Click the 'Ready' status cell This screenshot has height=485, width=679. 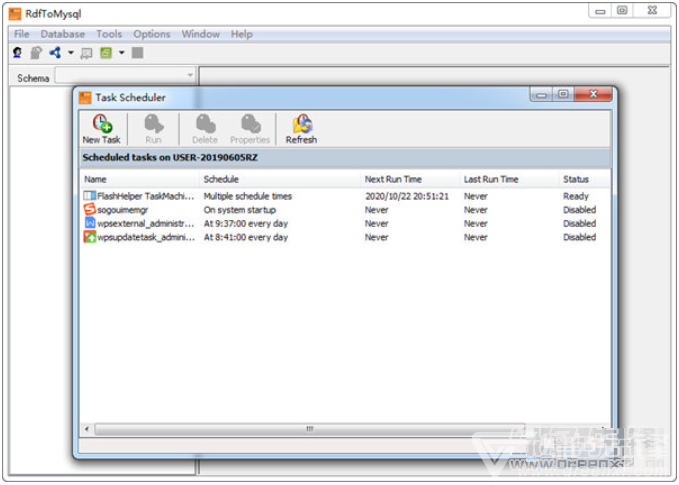[576, 196]
